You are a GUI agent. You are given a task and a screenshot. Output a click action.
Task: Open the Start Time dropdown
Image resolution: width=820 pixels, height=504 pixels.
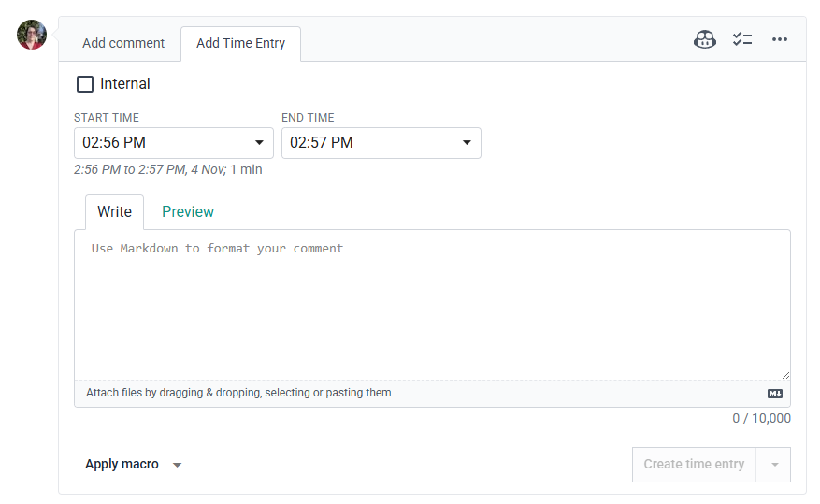coord(174,143)
